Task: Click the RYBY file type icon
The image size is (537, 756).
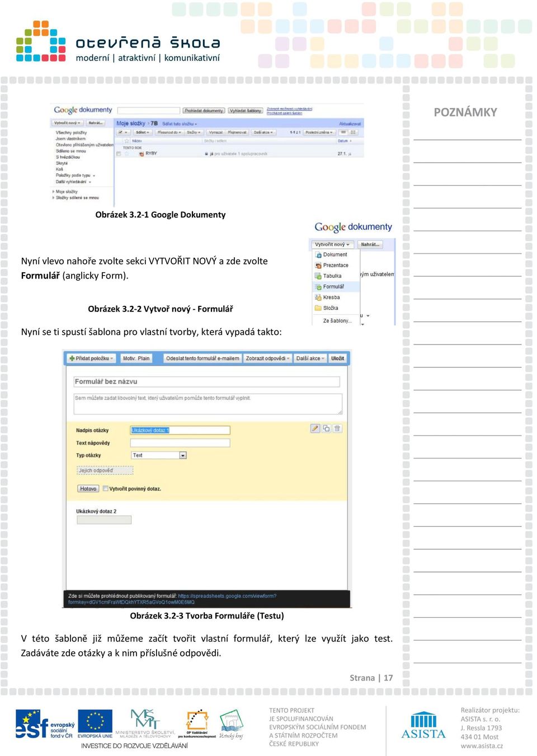Action: coord(141,153)
